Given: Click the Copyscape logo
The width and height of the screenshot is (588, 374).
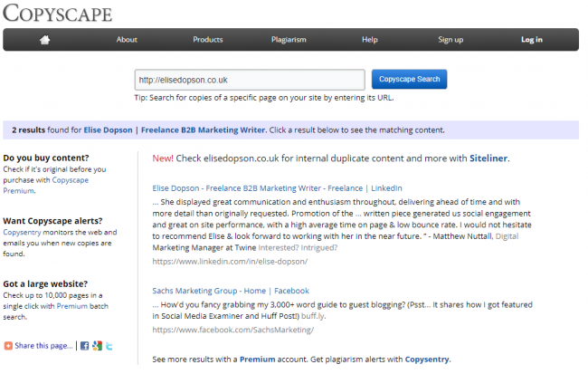Looking at the screenshot, I should point(57,14).
